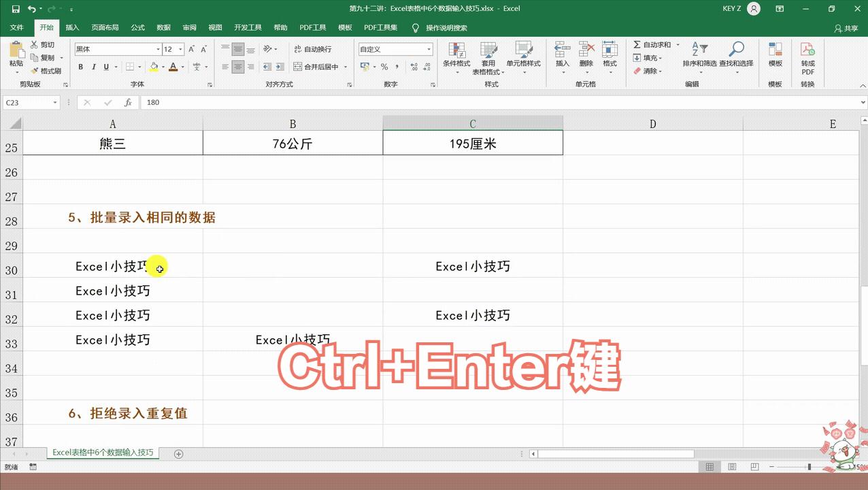
Task: Select Page Layout view in status bar
Action: 731,467
